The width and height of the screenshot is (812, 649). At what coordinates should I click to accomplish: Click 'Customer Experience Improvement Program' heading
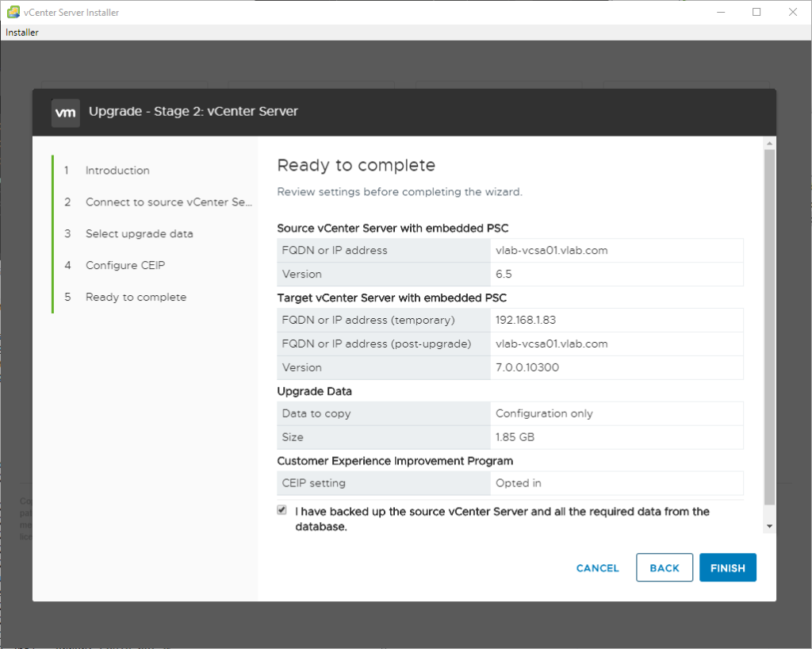[x=395, y=461]
